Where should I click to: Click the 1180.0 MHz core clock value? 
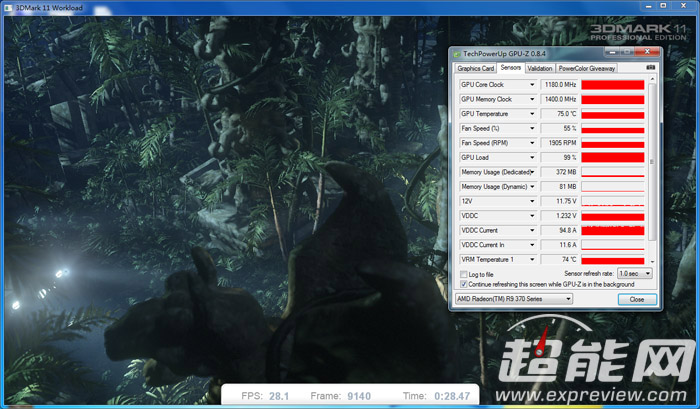(560, 84)
